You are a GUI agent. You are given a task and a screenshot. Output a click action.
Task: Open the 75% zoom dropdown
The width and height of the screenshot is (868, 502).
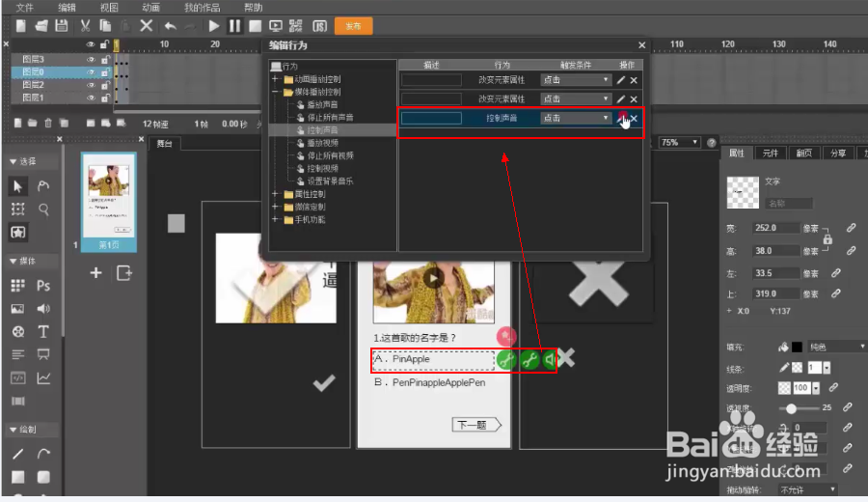(x=680, y=143)
